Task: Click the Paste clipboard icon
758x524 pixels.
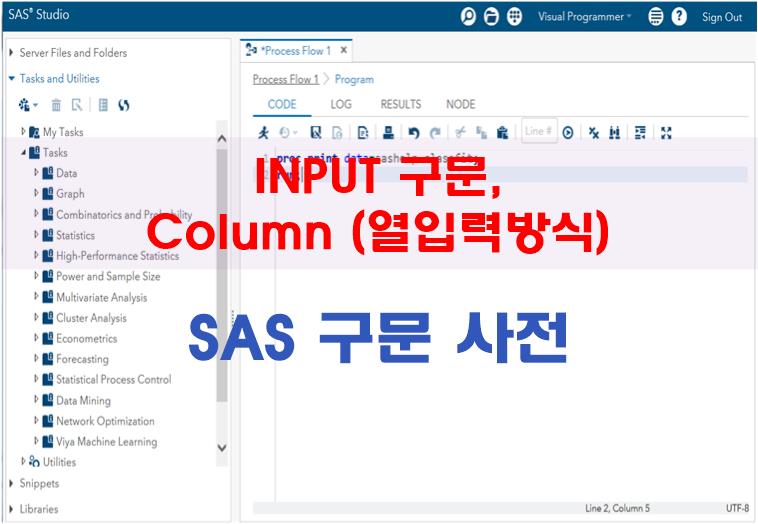Action: coord(503,132)
